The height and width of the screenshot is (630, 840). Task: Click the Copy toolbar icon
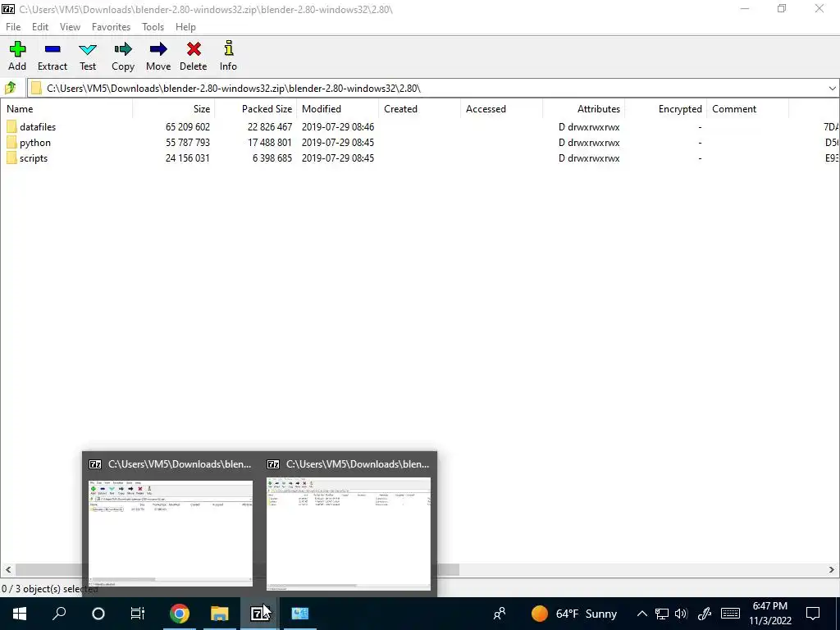(x=123, y=49)
